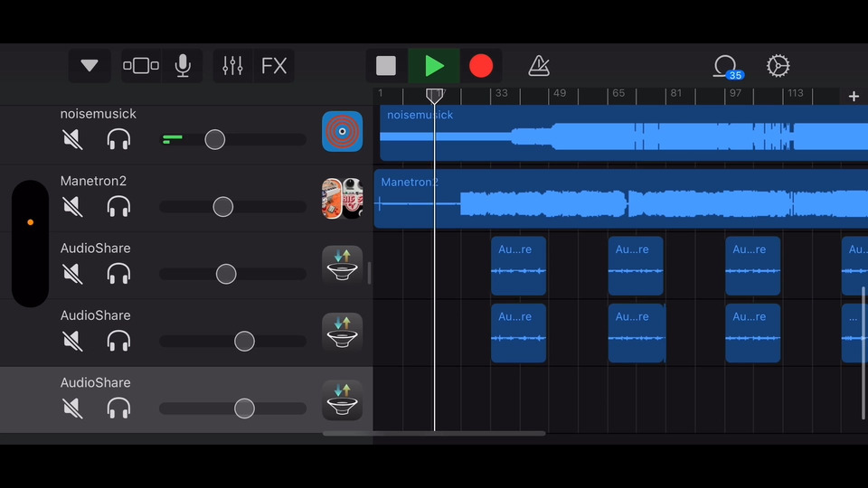Open the track controls mixer icon
The image size is (868, 488).
tap(233, 66)
